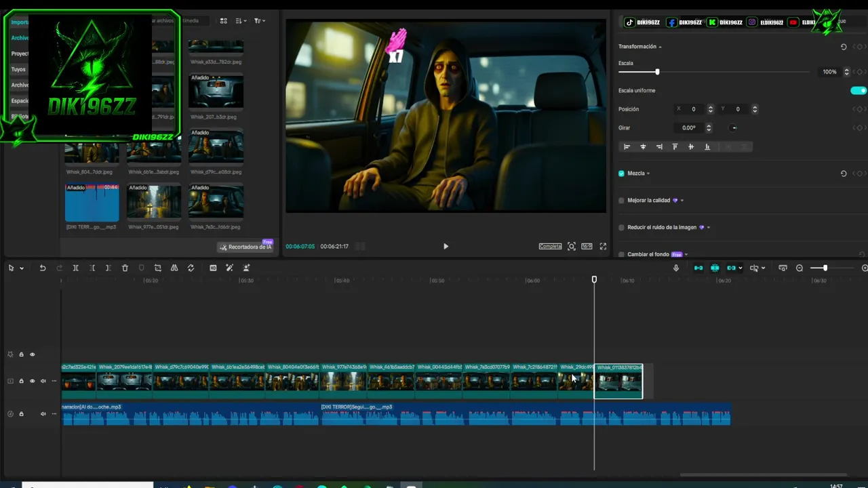Click the scan-frame icon below the preview
Viewport: 868px width, 488px height.
coord(572,246)
